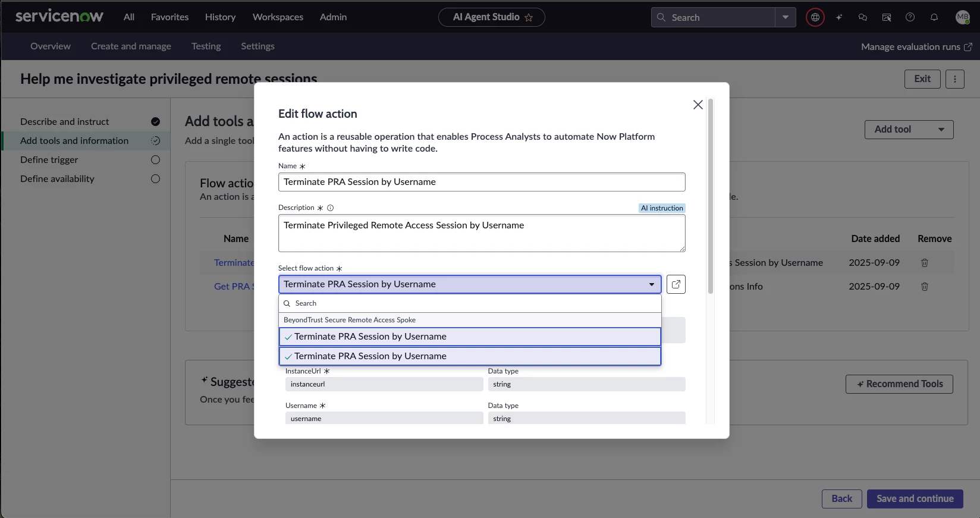Click the Username data type string field

586,418
